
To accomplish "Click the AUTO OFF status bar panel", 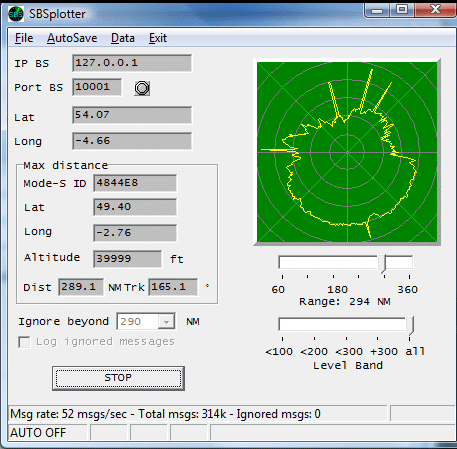I will (x=47, y=433).
